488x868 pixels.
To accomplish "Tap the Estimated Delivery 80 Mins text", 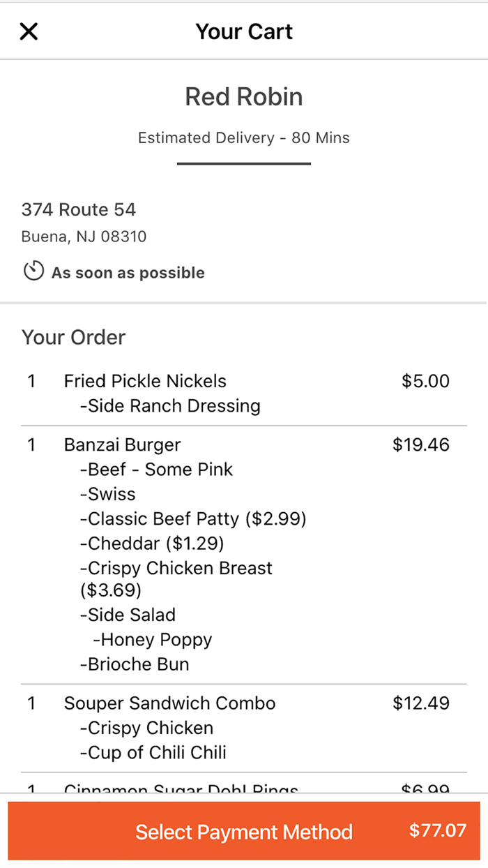I will tap(244, 137).
